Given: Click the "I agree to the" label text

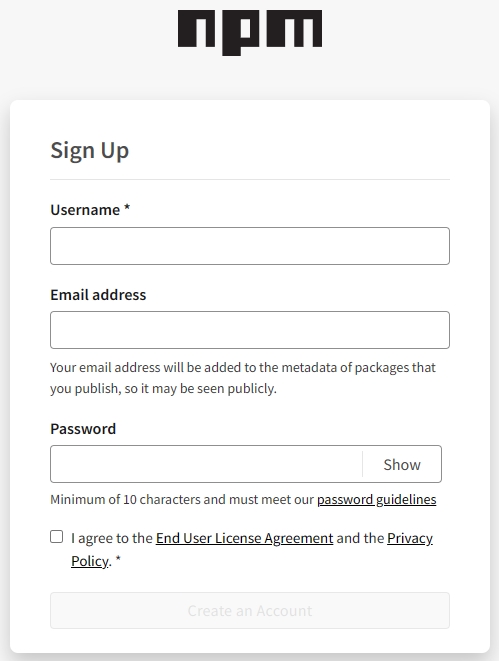Looking at the screenshot, I should 112,538.
